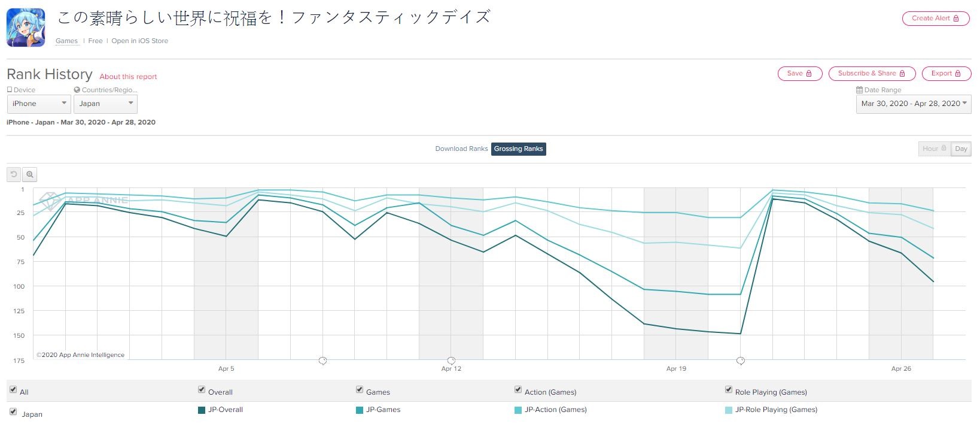Select the Grossing Ranks tab
Screen dimensions: 980x433
coord(518,149)
